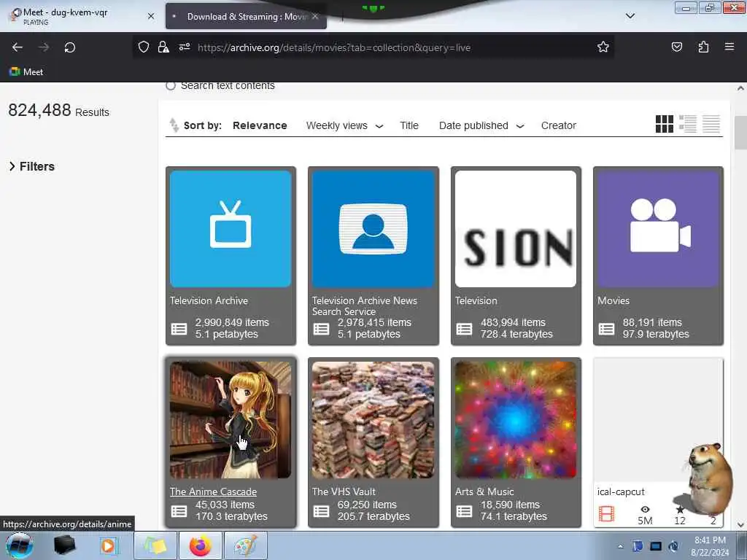Select the Search text contents radio button
Viewport: 747px width, 560px height.
tap(171, 86)
